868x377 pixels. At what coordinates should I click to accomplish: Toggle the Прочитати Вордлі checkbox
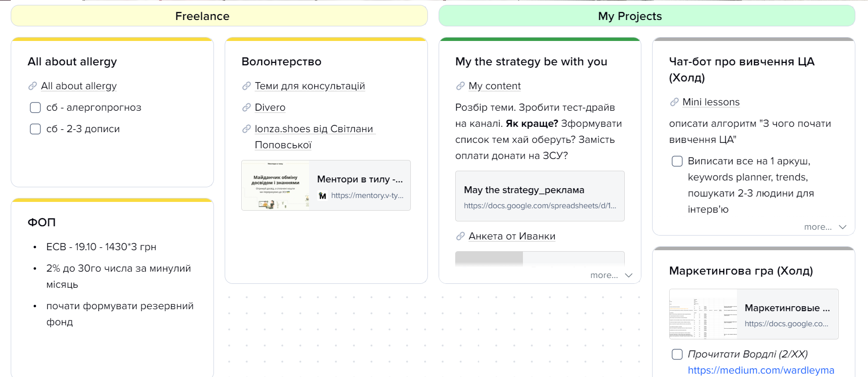(677, 355)
